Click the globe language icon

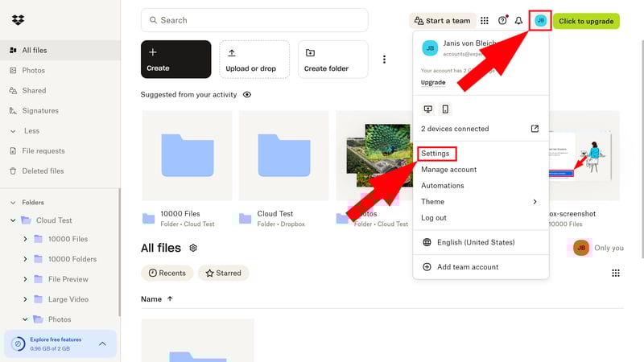point(427,242)
